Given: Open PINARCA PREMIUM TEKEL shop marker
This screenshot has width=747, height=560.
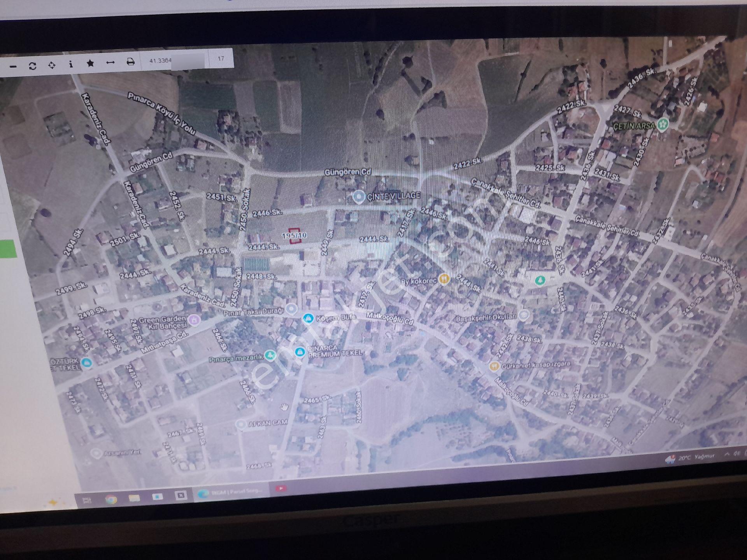Looking at the screenshot, I should tap(300, 352).
